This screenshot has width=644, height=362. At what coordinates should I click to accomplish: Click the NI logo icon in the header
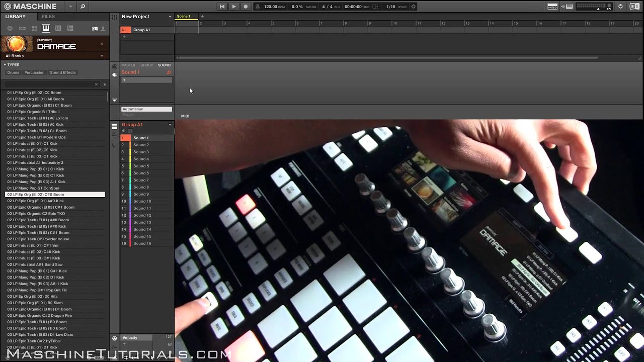(x=633, y=7)
